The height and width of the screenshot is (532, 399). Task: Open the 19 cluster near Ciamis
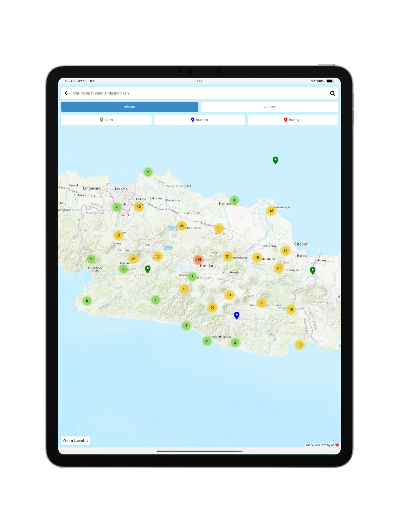point(291,309)
